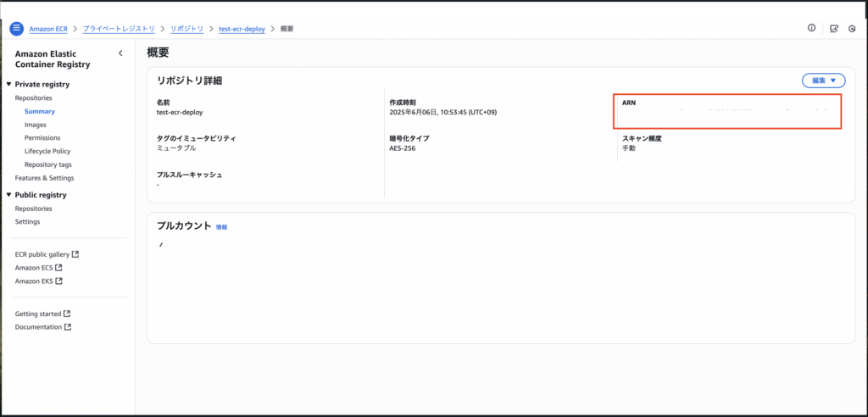Open Repository tags in the sidebar
The height and width of the screenshot is (417, 868).
coord(47,164)
